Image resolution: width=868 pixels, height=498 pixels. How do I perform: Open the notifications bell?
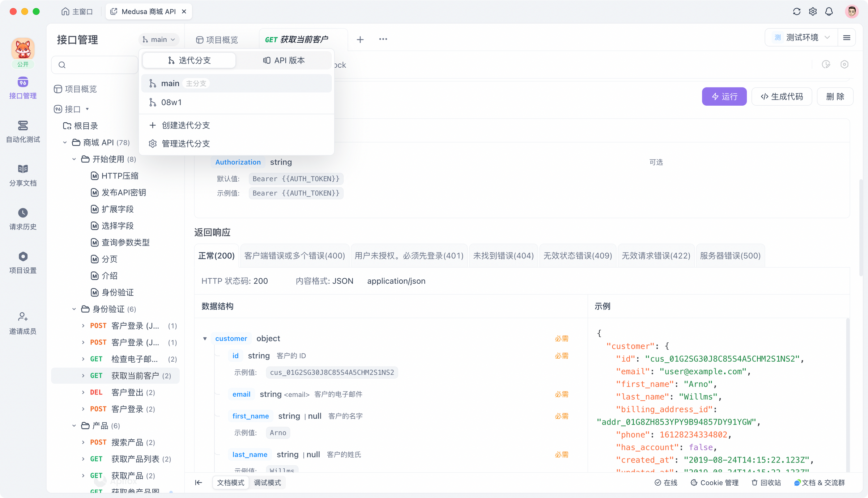tap(829, 11)
